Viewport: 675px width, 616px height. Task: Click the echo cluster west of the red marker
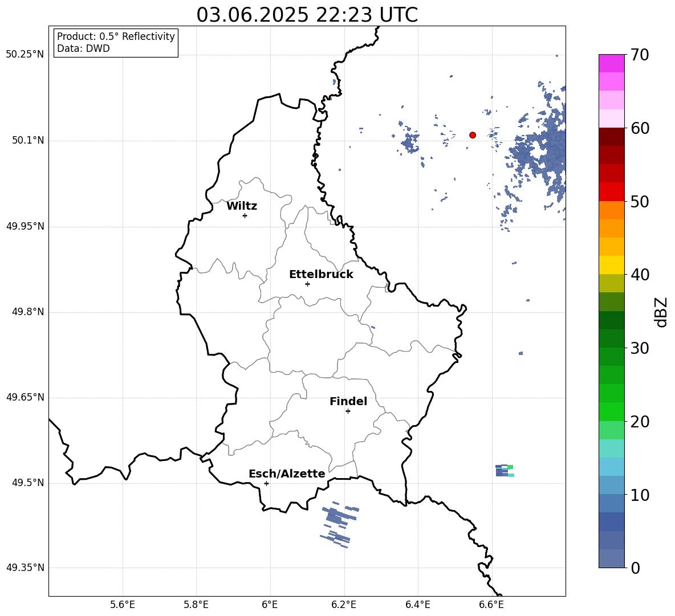(x=410, y=142)
